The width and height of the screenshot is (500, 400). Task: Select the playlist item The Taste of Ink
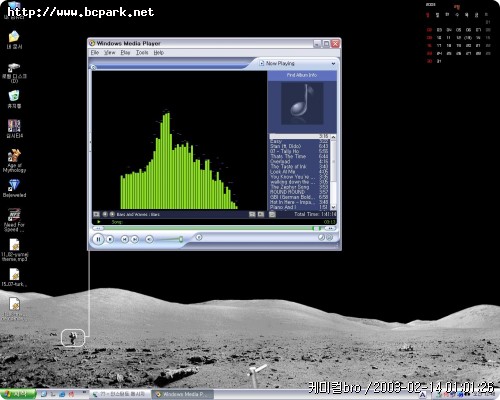pyautogui.click(x=299, y=167)
